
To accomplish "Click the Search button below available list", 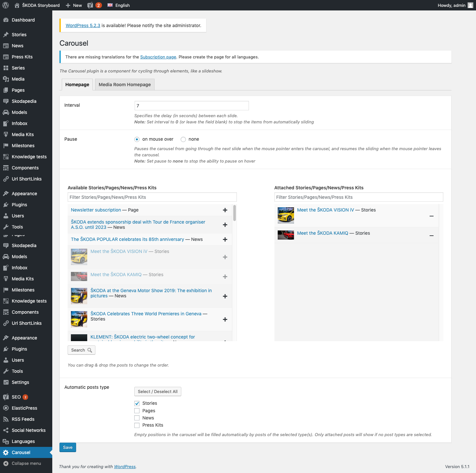I will [81, 350].
